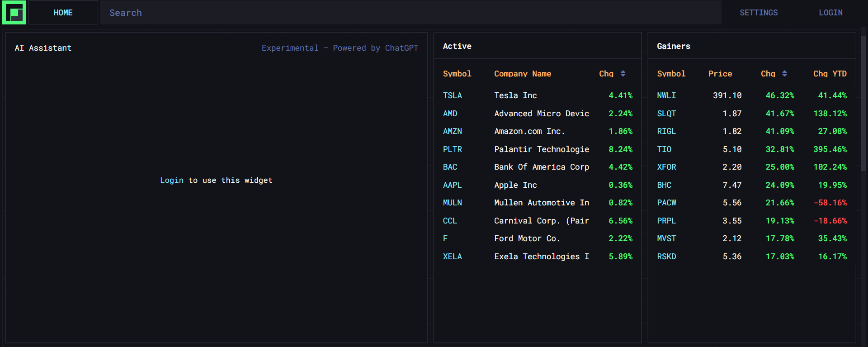Sort the Gainers table by Chg arrows
This screenshot has height=347, width=868.
[784, 74]
